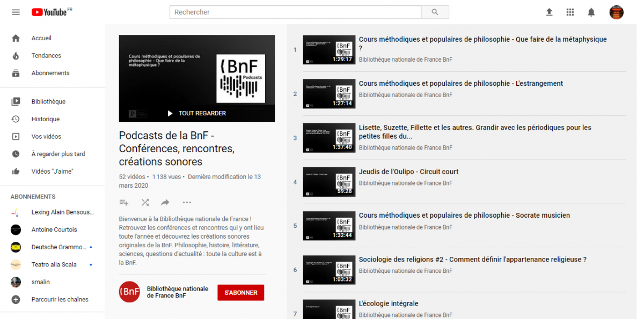Click the Tendances flame icon

[16, 56]
